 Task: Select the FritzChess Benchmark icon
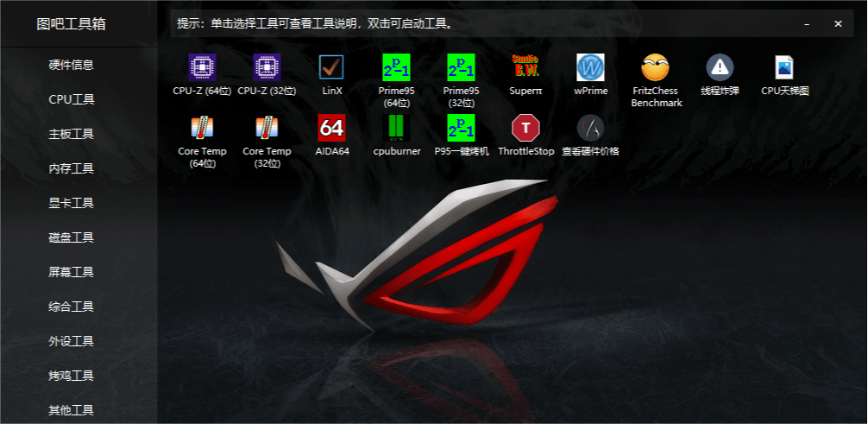[x=656, y=67]
